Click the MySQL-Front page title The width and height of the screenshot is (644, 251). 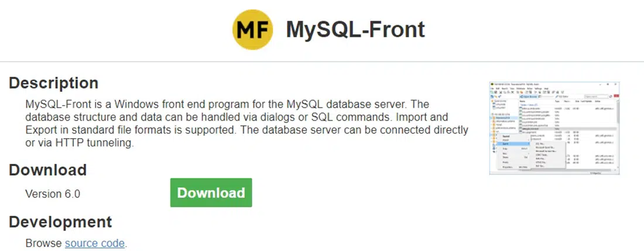tap(355, 29)
